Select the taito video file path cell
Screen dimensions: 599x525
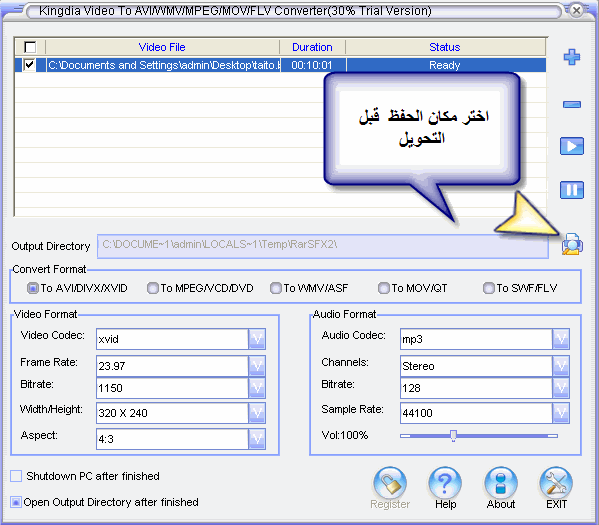tap(164, 65)
